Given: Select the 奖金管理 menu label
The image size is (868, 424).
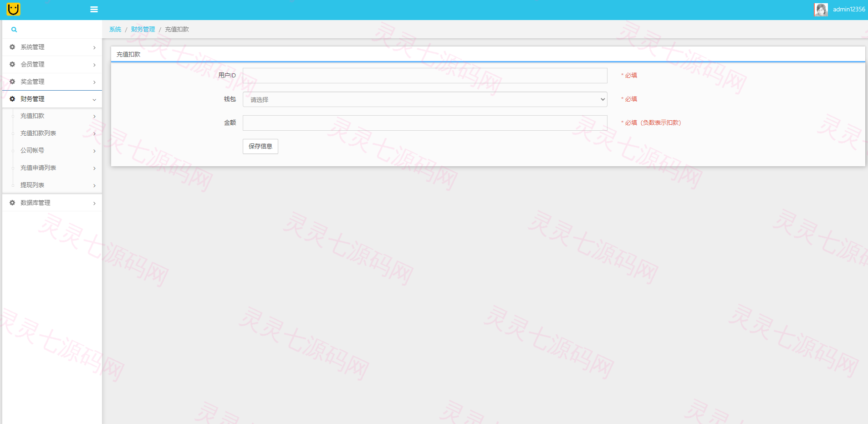Looking at the screenshot, I should tap(32, 82).
